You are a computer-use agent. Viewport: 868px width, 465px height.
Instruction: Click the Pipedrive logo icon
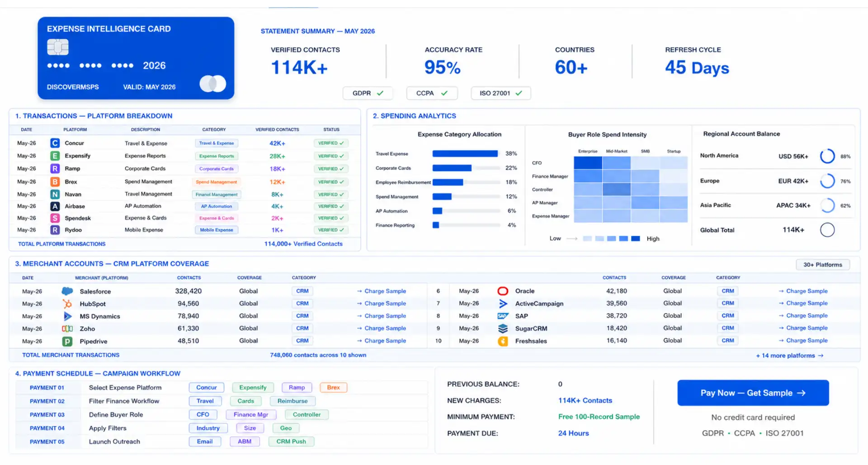click(67, 341)
